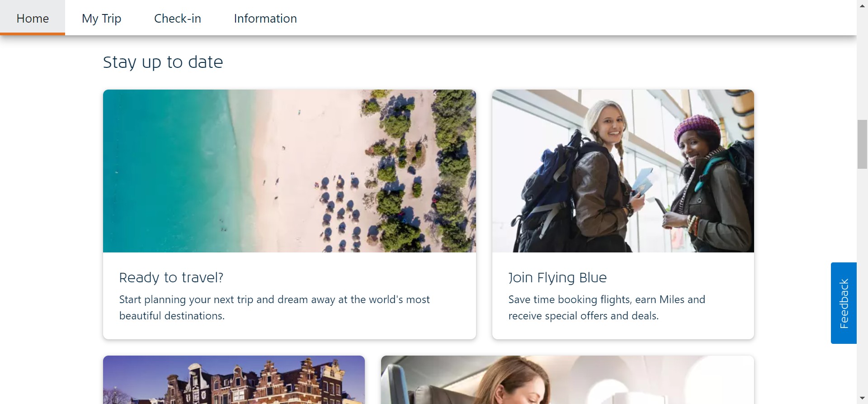
Task: Click the Amsterdam canal houses image
Action: tap(234, 380)
